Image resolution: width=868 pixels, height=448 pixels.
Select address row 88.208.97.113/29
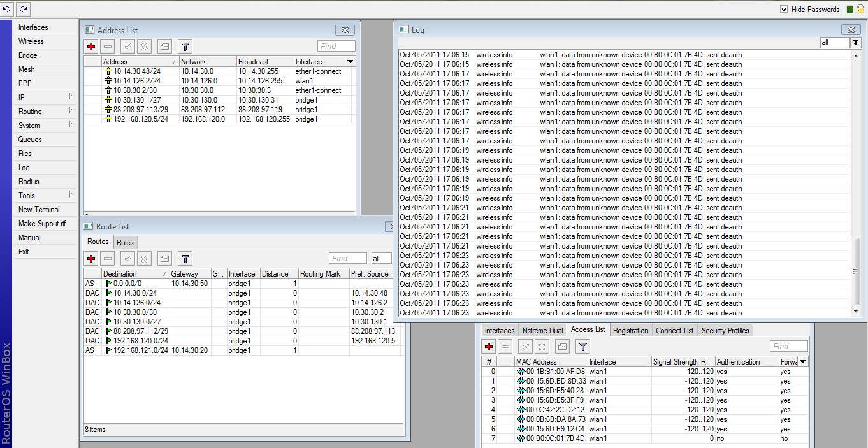click(220, 110)
